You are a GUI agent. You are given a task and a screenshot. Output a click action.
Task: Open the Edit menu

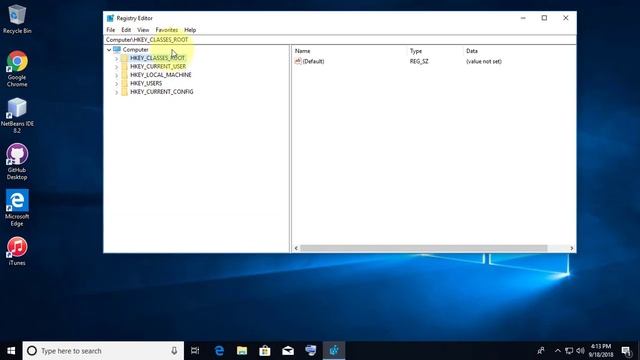(126, 30)
